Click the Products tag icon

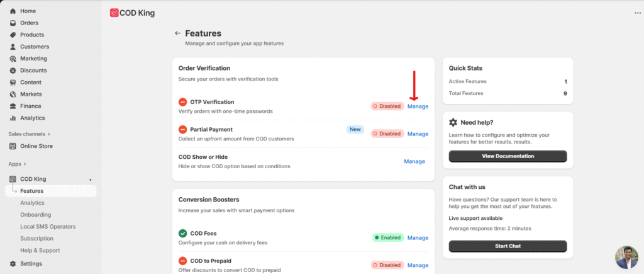13,35
